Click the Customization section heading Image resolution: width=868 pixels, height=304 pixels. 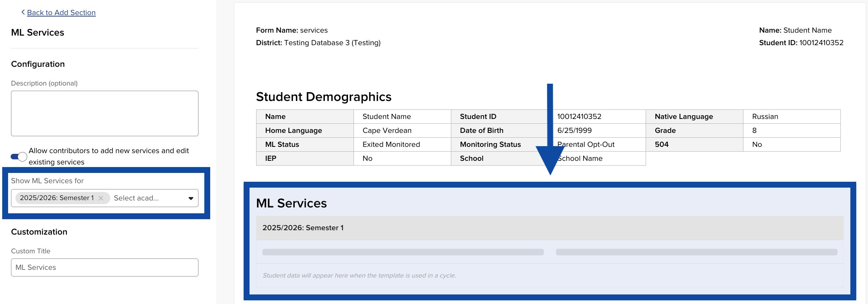(39, 232)
